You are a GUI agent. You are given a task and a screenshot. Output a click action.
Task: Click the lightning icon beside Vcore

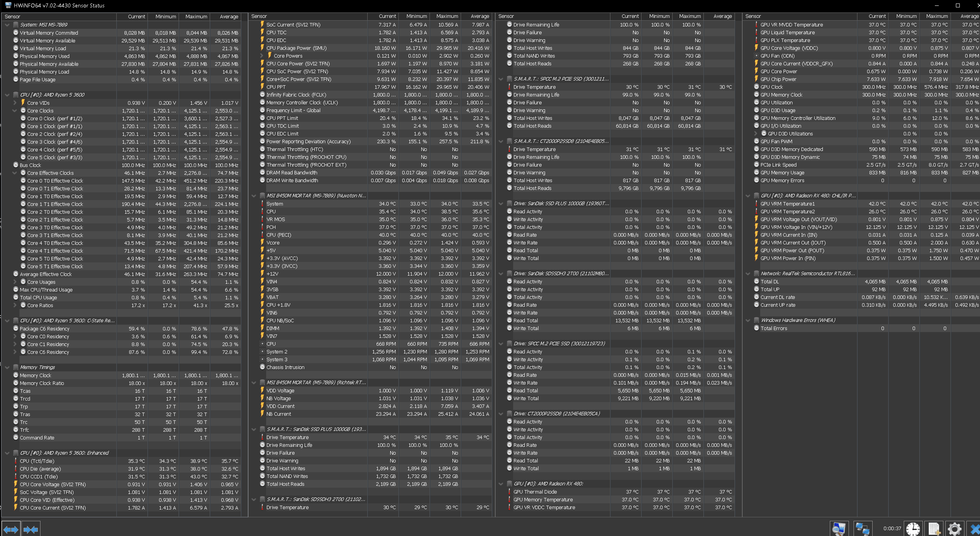(x=263, y=243)
